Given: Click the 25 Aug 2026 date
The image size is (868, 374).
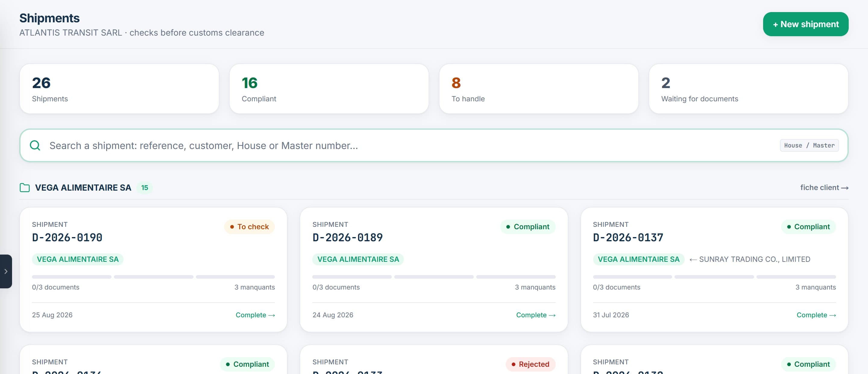Looking at the screenshot, I should [x=52, y=315].
